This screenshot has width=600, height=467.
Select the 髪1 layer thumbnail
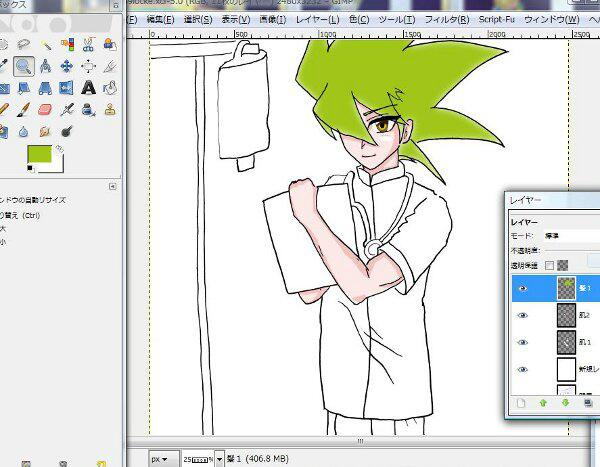[566, 288]
